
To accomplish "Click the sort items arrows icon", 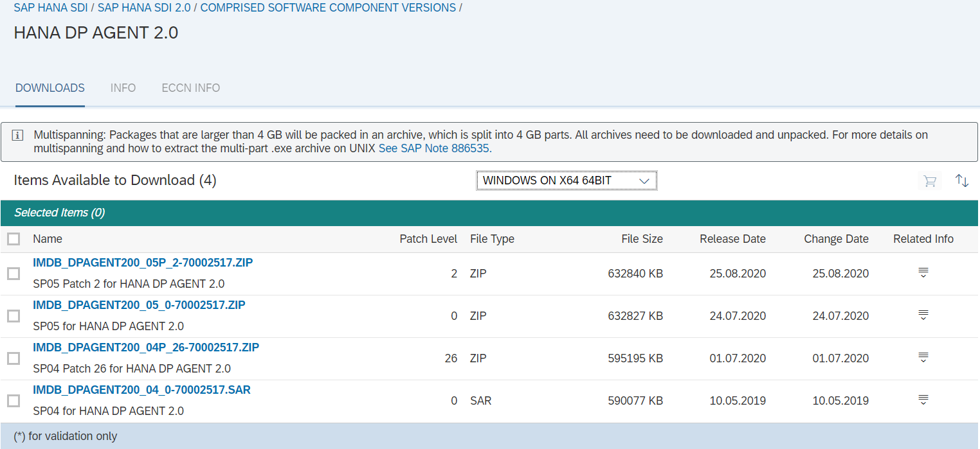I will click(962, 180).
